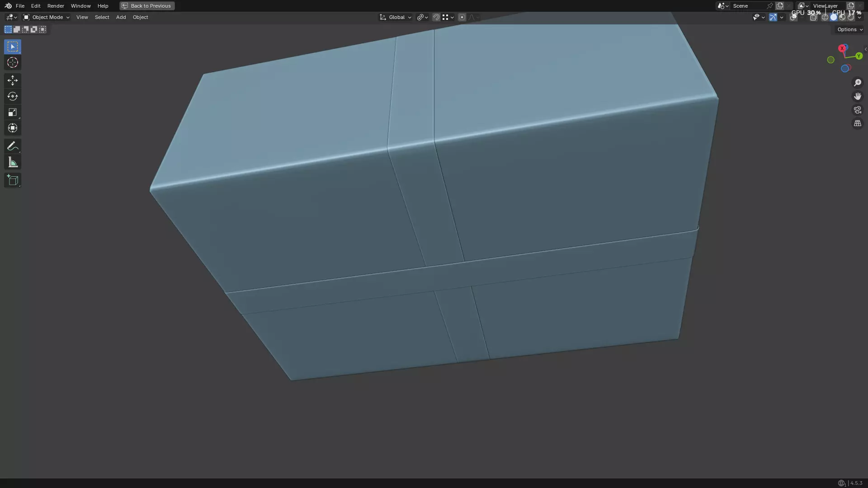Click the Blender logo menu icon
868x488 pixels.
pyautogui.click(x=8, y=6)
